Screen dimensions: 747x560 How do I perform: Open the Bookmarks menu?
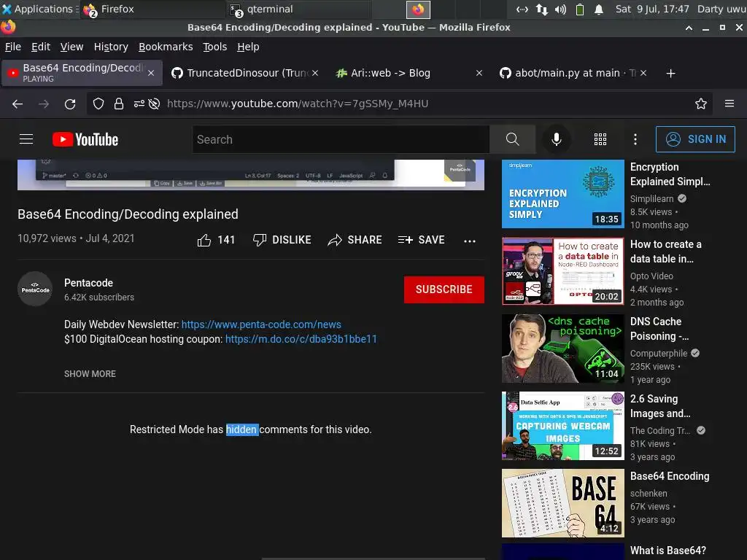pyautogui.click(x=166, y=47)
